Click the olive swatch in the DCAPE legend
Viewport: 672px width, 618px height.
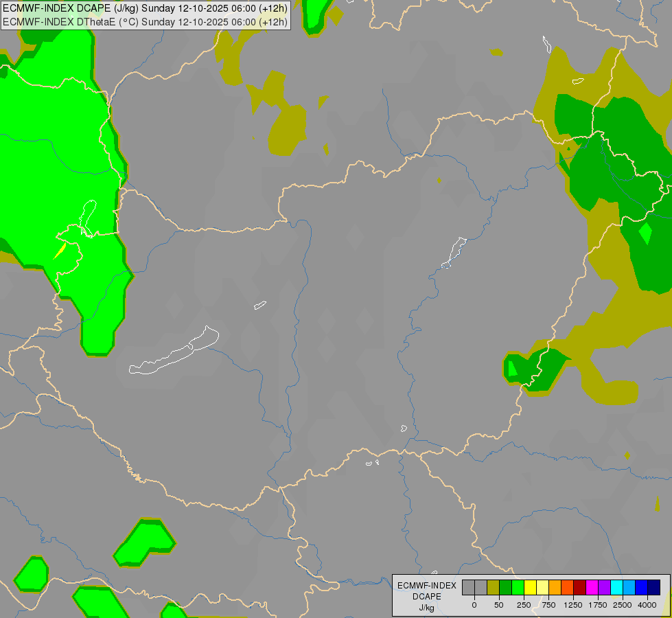[494, 587]
